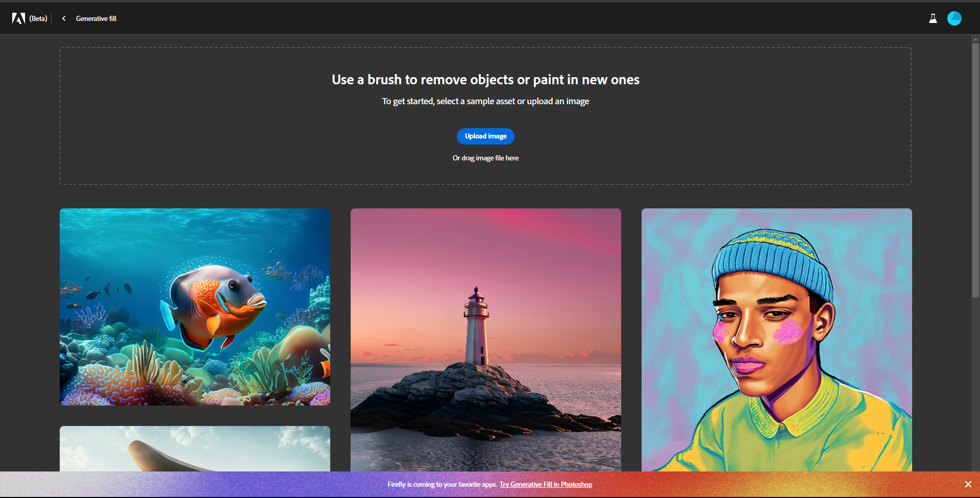The width and height of the screenshot is (980, 498).
Task: Select the stylized portrait sample image
Action: click(776, 342)
